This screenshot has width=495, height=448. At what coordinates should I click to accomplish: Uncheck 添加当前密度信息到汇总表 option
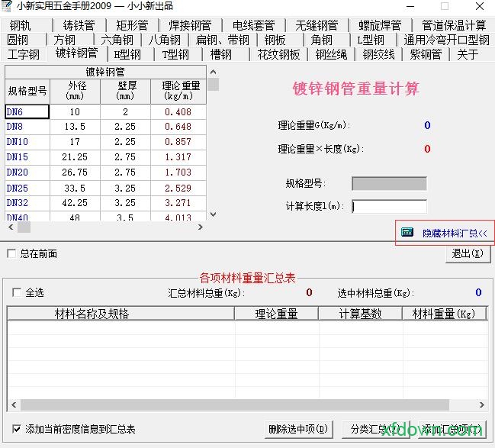click(18, 429)
